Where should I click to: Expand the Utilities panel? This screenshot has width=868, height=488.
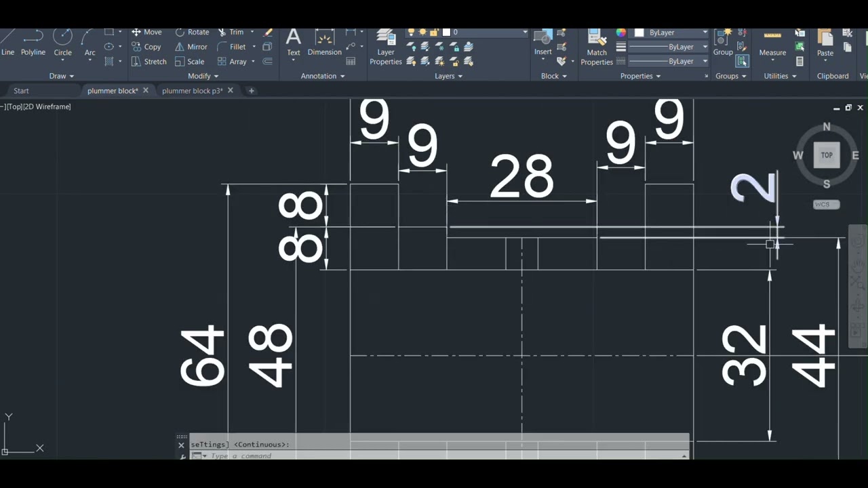781,76
